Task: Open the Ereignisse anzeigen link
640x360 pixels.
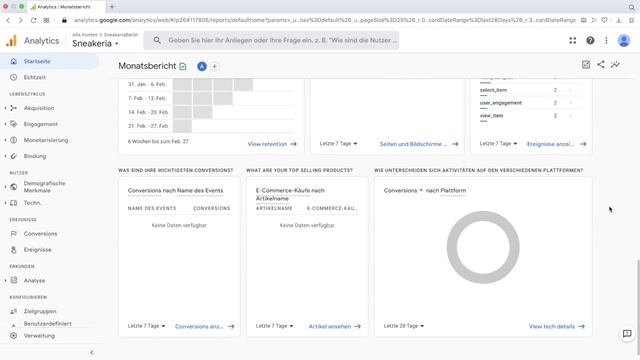Action: [x=556, y=144]
